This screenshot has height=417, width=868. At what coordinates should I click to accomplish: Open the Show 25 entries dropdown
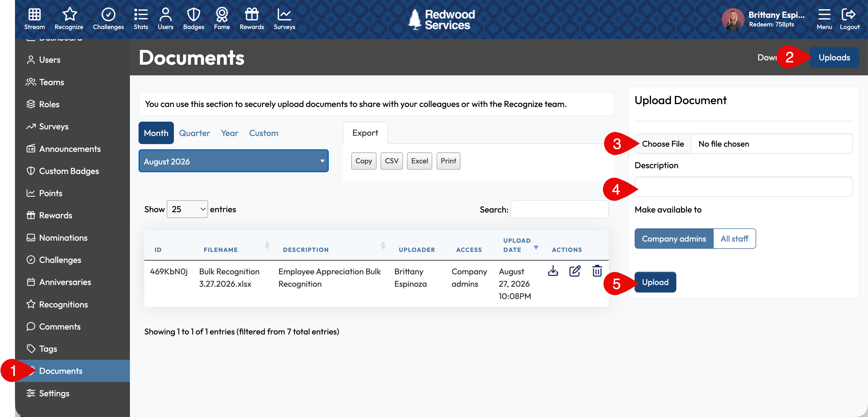(187, 209)
